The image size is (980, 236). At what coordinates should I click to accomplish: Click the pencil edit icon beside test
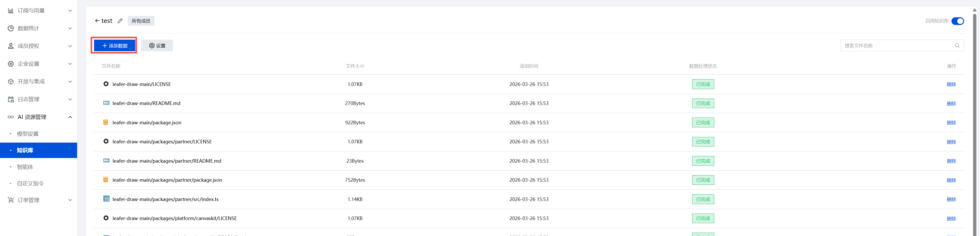(120, 21)
